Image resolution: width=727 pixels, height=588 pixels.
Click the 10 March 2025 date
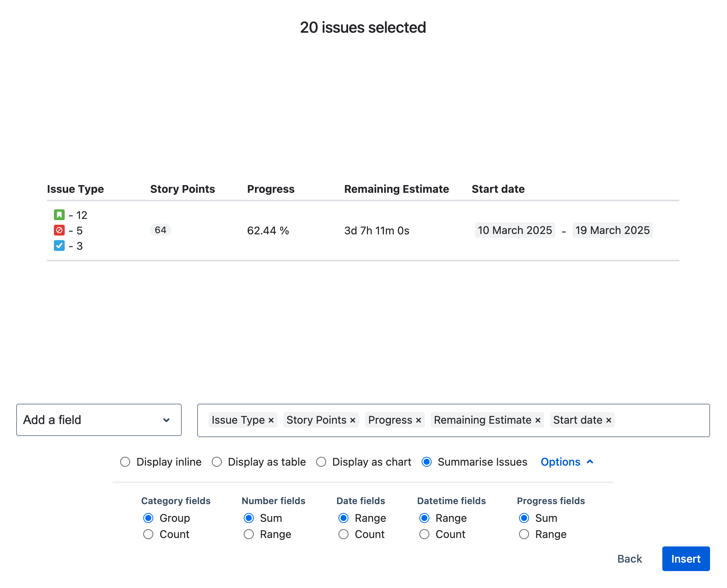point(515,230)
